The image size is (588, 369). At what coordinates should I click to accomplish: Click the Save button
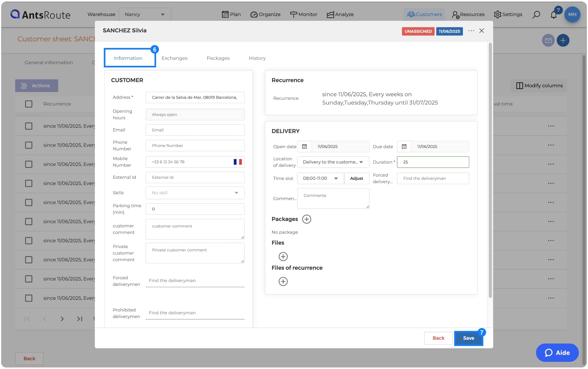(468, 338)
